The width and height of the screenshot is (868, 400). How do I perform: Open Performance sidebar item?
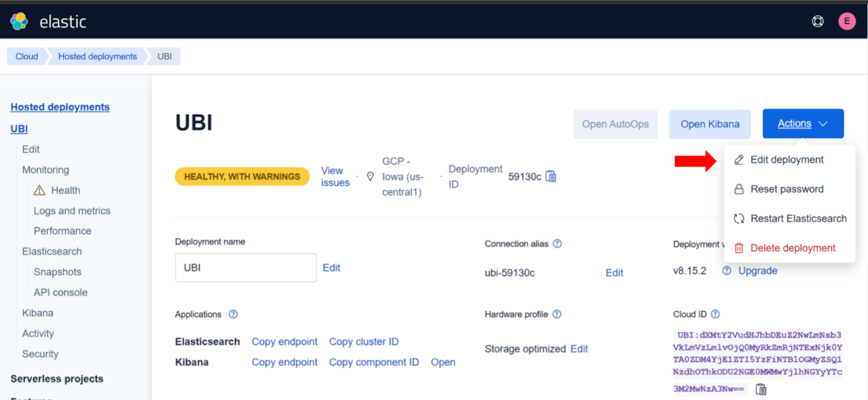click(x=62, y=231)
